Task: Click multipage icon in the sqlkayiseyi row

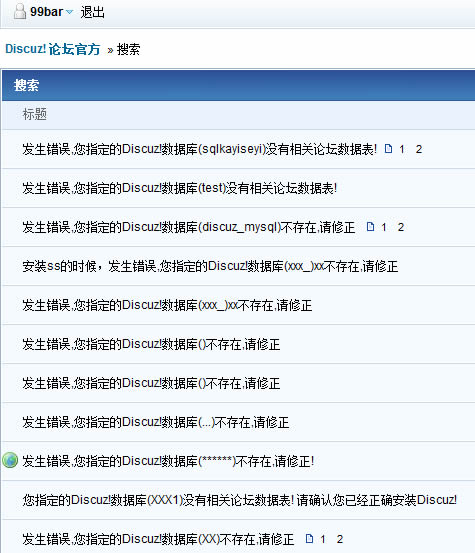Action: tap(388, 148)
